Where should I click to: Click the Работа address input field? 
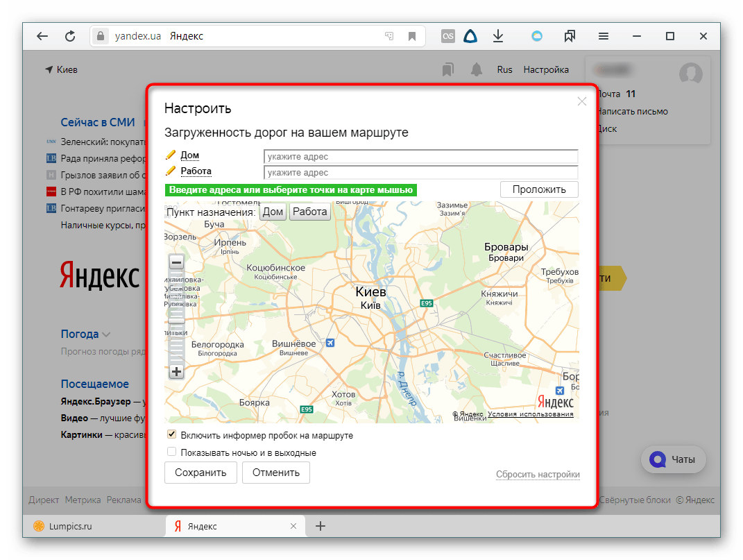420,172
